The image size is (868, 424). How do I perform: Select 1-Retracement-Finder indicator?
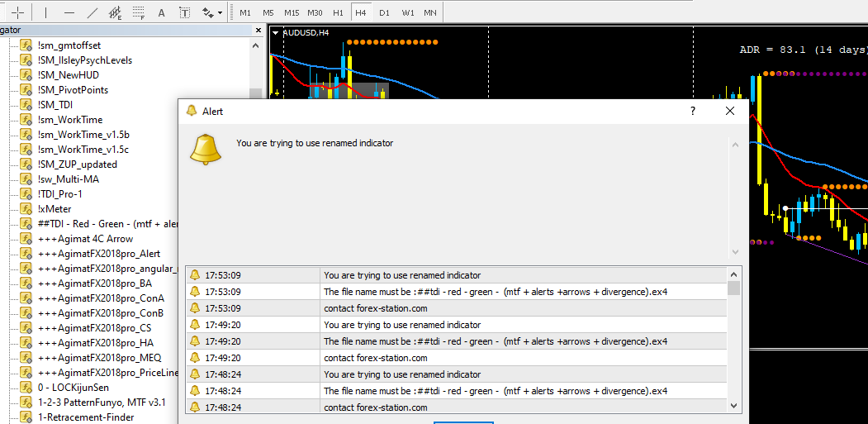click(x=86, y=417)
